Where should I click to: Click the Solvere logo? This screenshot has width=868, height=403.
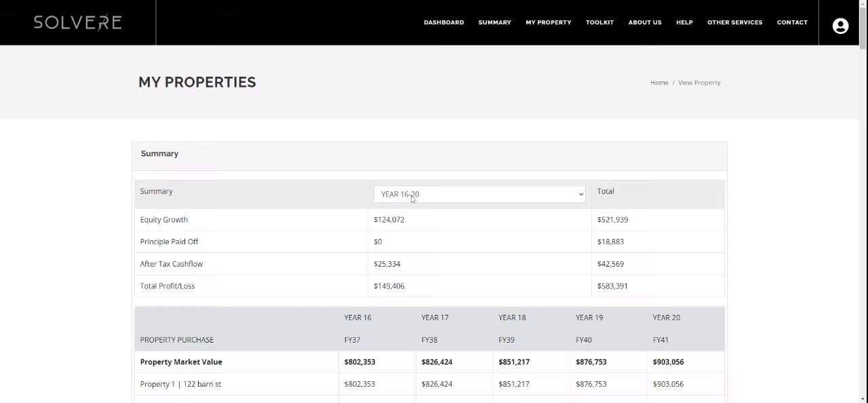[77, 22]
